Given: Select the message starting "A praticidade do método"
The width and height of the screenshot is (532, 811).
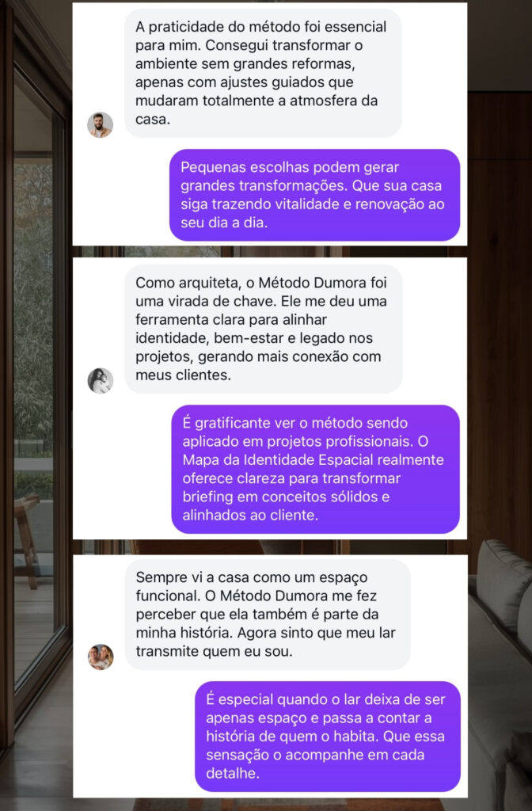Looking at the screenshot, I should [263, 73].
